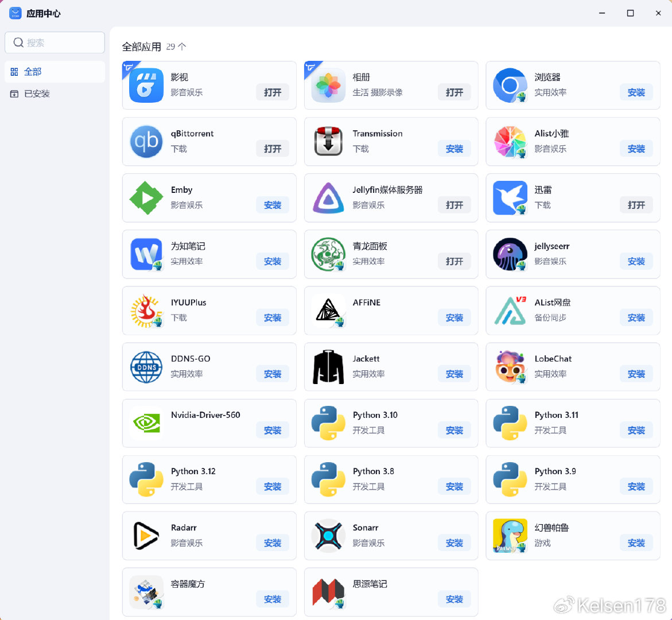Install Nvidia-Driver-560

273,431
